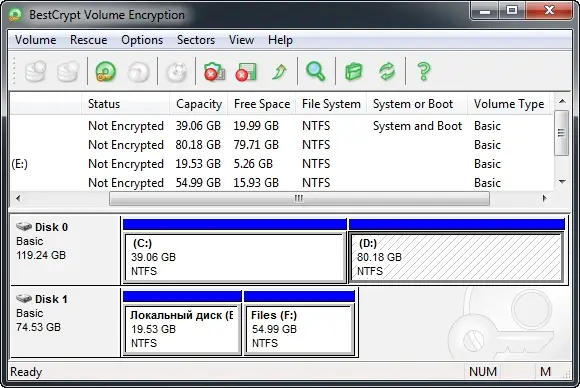Click the 79.71 GB free space cell
The height and width of the screenshot is (388, 580).
[x=256, y=145]
